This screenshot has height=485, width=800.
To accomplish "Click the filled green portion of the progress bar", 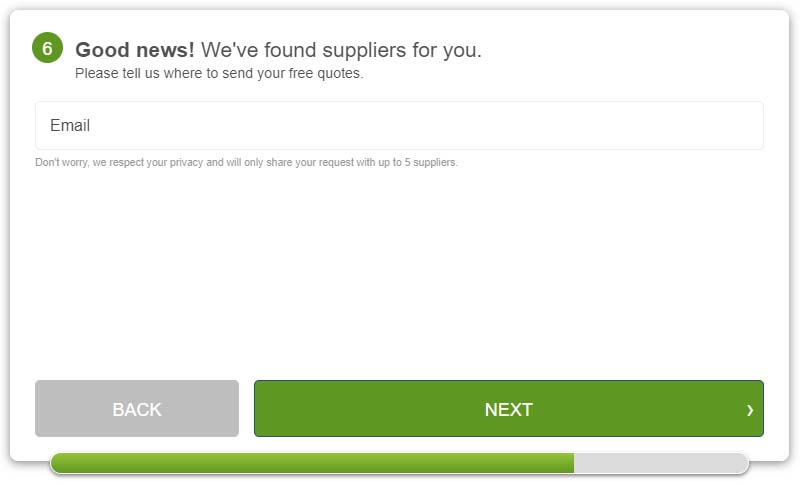I will [312, 463].
